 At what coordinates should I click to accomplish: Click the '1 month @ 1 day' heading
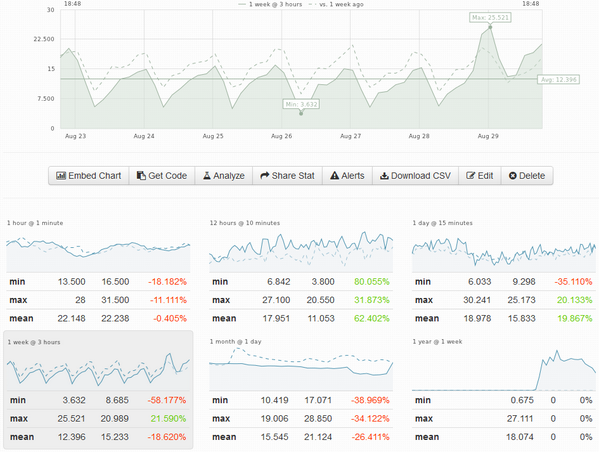[235, 341]
